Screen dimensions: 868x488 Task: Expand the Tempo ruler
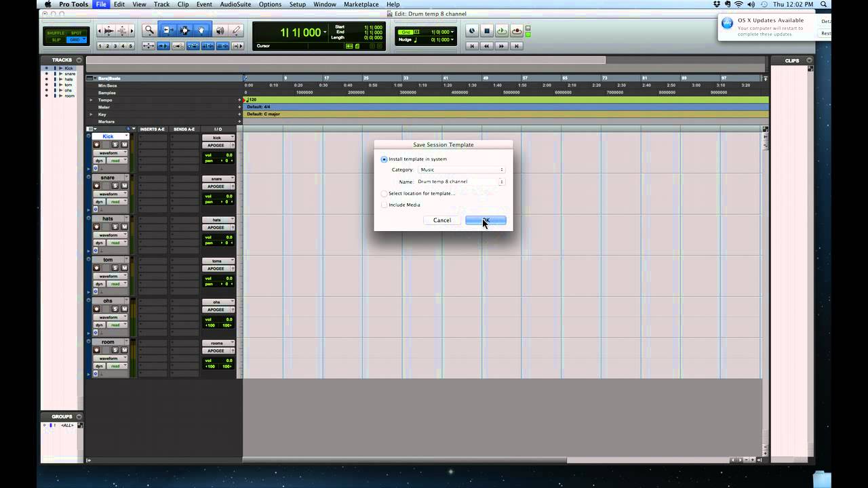92,100
